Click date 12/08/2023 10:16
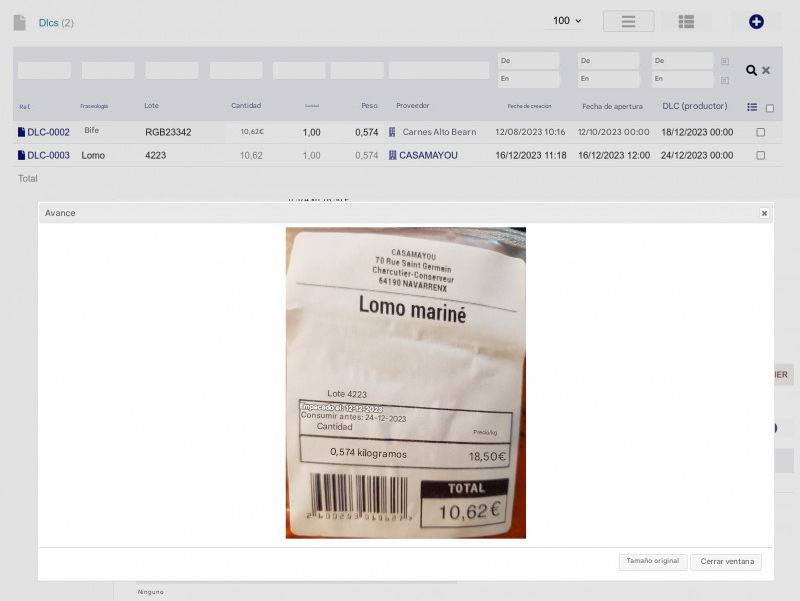Screen dimensions: 800x601 click(530, 132)
